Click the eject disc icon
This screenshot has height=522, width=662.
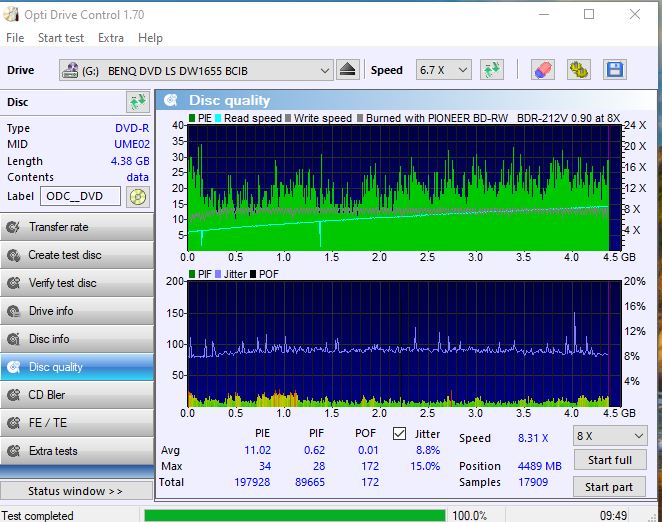tap(347, 70)
